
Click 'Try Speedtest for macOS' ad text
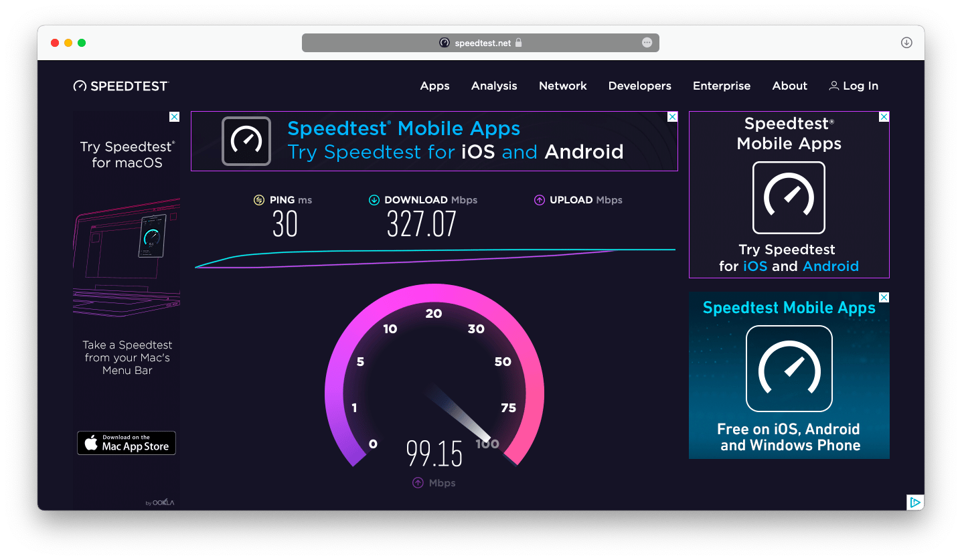(x=127, y=155)
